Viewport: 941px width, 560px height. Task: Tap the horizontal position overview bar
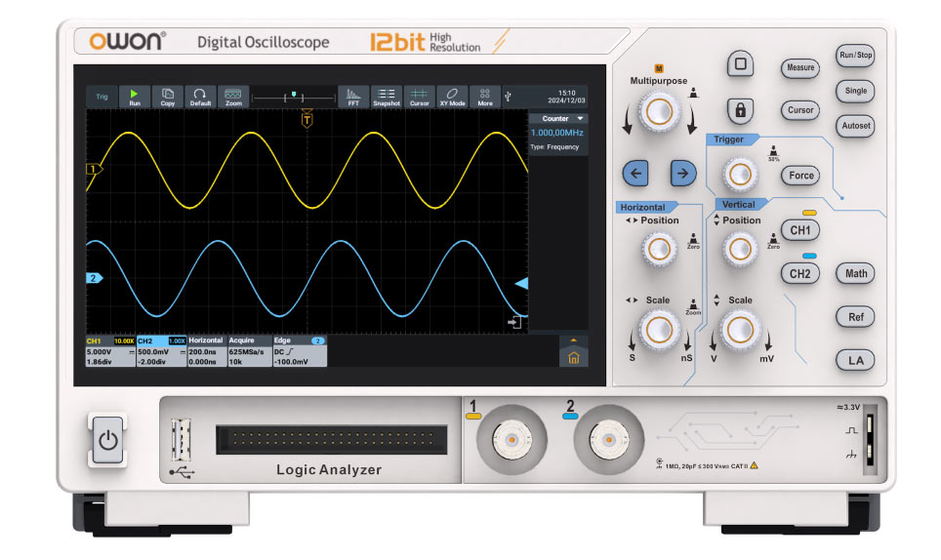[294, 97]
